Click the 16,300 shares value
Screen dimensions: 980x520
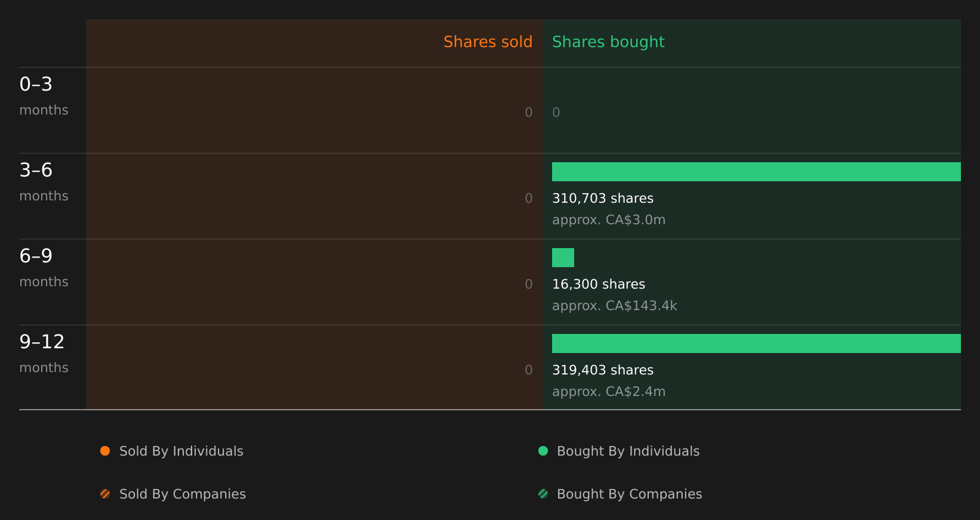599,284
